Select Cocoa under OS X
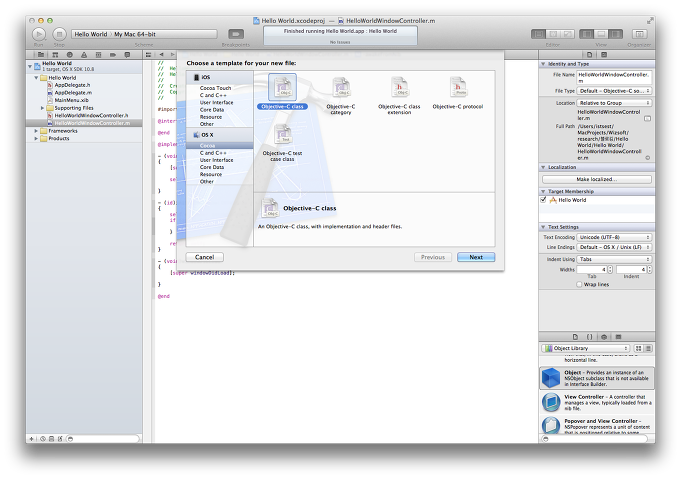Image resolution: width=681 pixels, height=479 pixels. pos(219,145)
